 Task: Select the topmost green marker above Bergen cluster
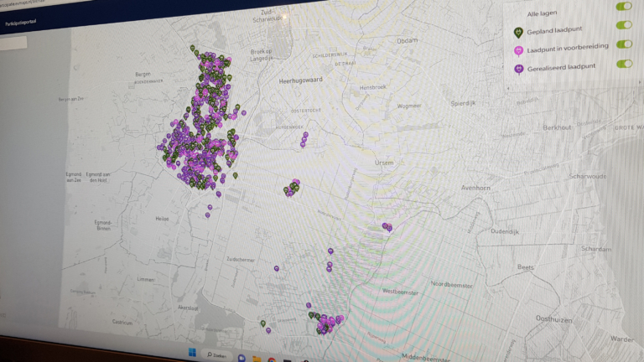[x=193, y=49]
